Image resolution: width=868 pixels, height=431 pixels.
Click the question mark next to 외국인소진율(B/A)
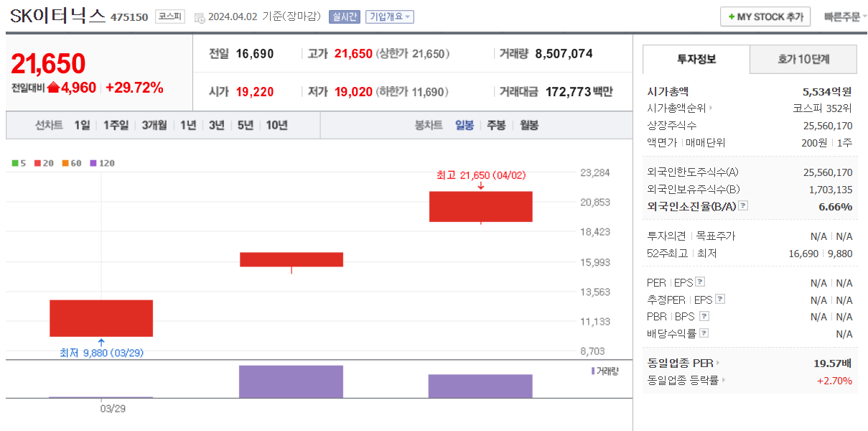[x=743, y=206]
